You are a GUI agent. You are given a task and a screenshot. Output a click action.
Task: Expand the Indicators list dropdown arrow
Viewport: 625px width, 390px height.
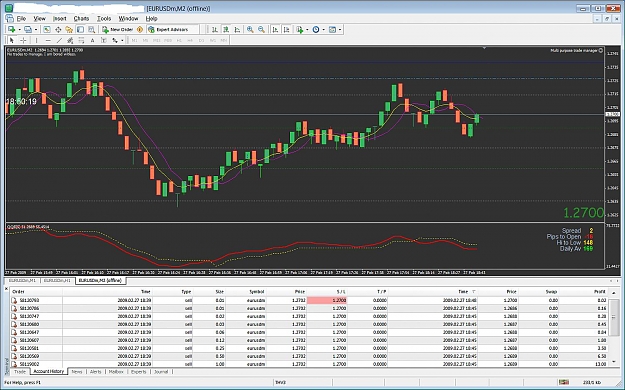[307, 30]
